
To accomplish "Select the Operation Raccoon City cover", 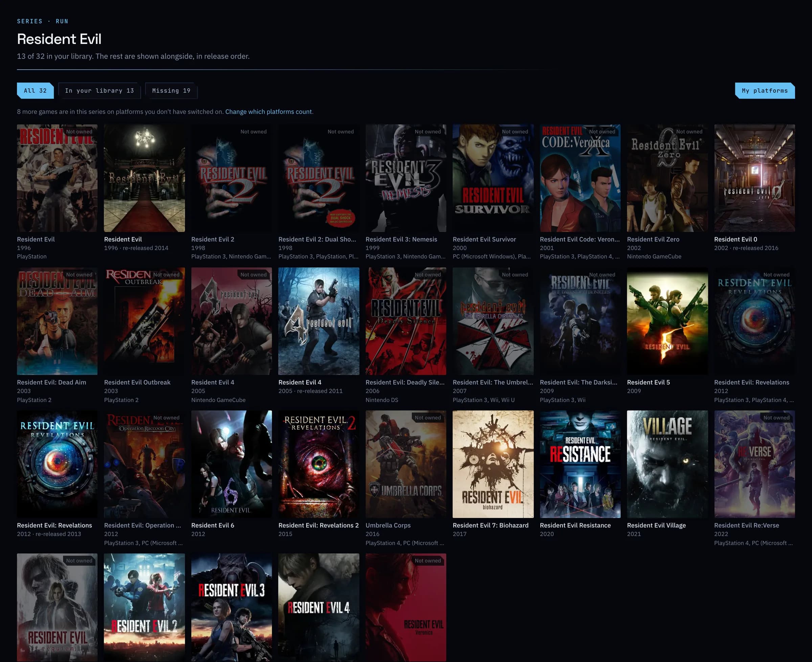I will [x=144, y=464].
